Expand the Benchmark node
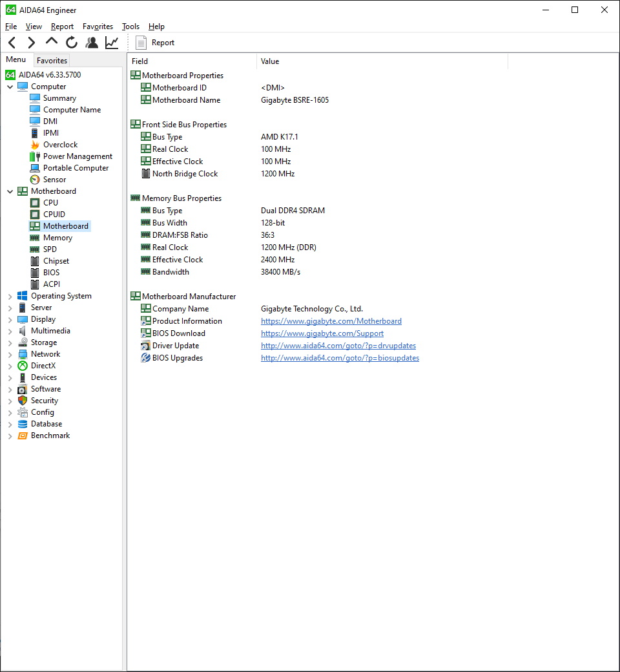620x672 pixels. tap(10, 436)
